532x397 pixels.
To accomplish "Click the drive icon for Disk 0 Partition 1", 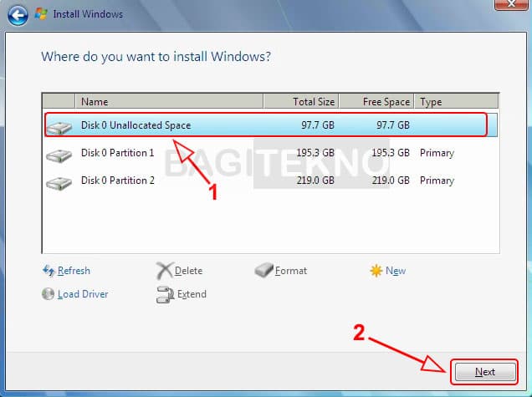I will [59, 155].
